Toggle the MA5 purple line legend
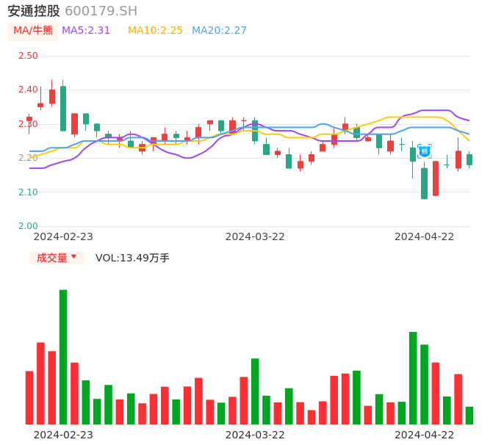Screen dimensions: 504x445 click(86, 31)
